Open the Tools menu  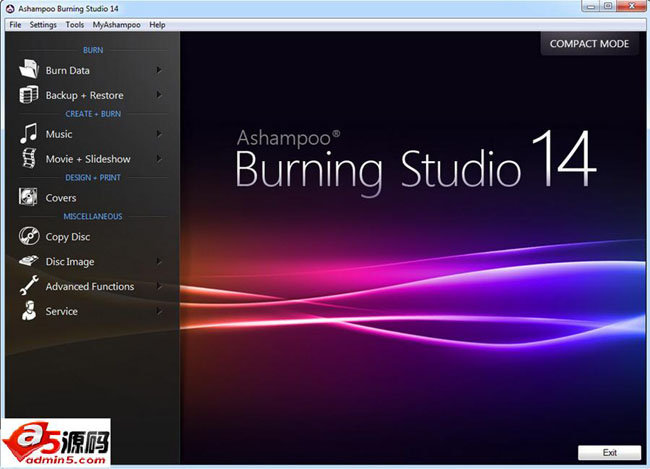click(75, 25)
